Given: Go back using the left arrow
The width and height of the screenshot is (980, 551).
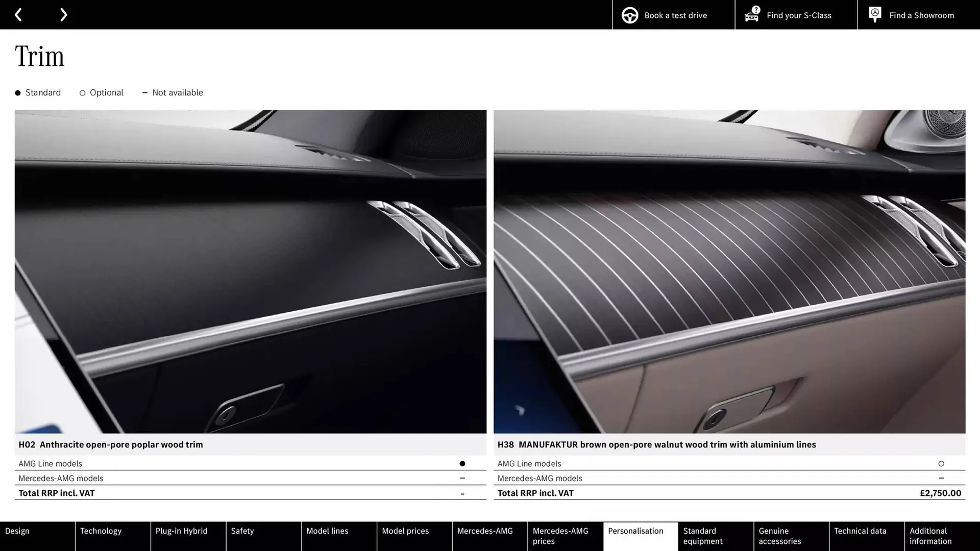Looking at the screenshot, I should point(18,14).
